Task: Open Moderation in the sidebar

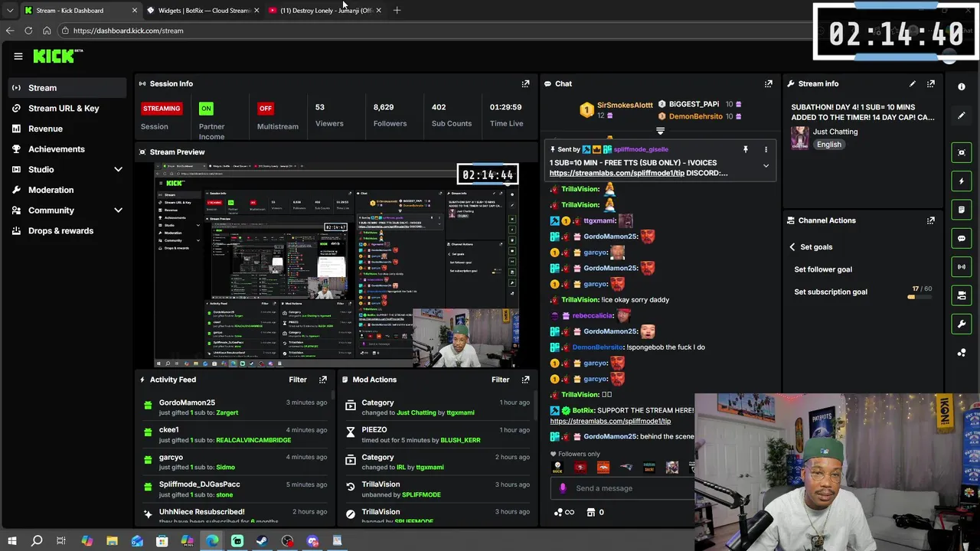Action: 68,190
